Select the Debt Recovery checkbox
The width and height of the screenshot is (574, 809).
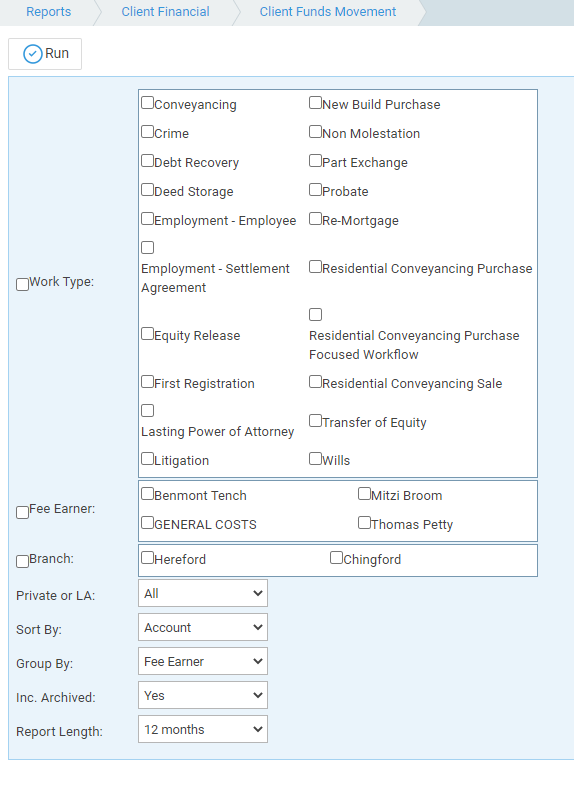pyautogui.click(x=147, y=160)
